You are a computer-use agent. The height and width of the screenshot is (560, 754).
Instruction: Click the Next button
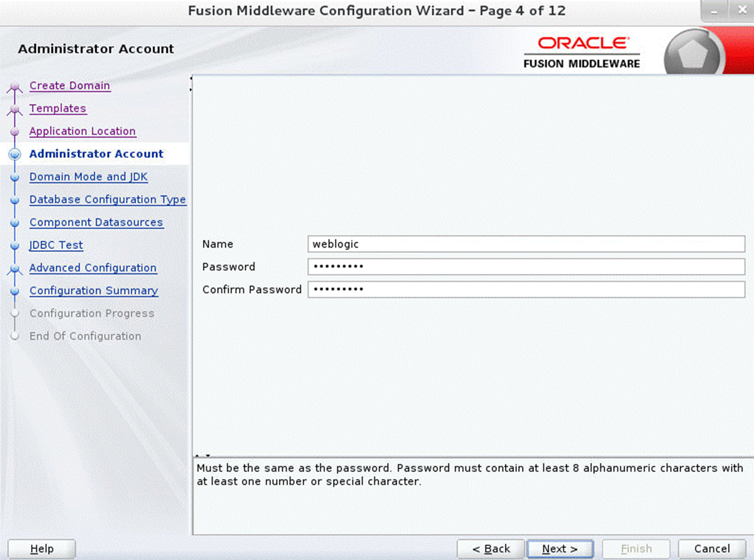tap(559, 548)
